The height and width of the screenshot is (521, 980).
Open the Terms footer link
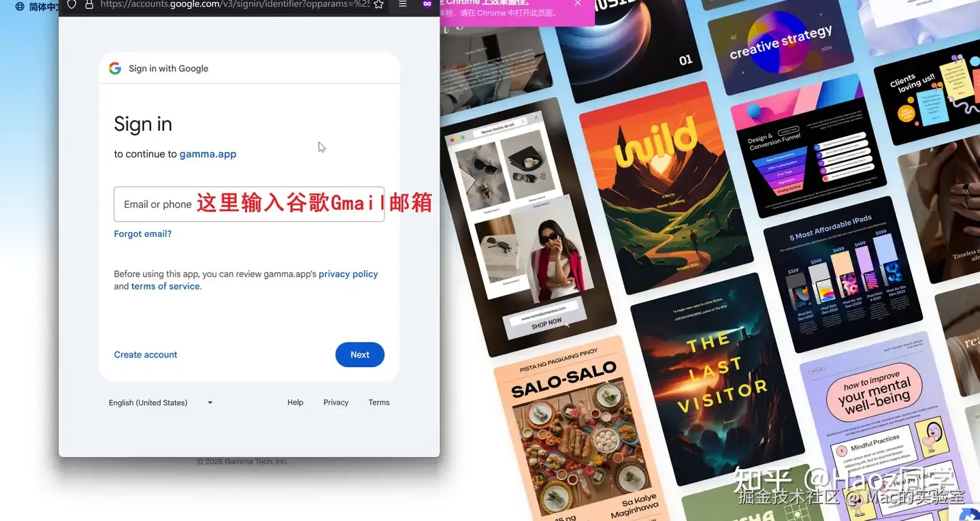tap(379, 402)
